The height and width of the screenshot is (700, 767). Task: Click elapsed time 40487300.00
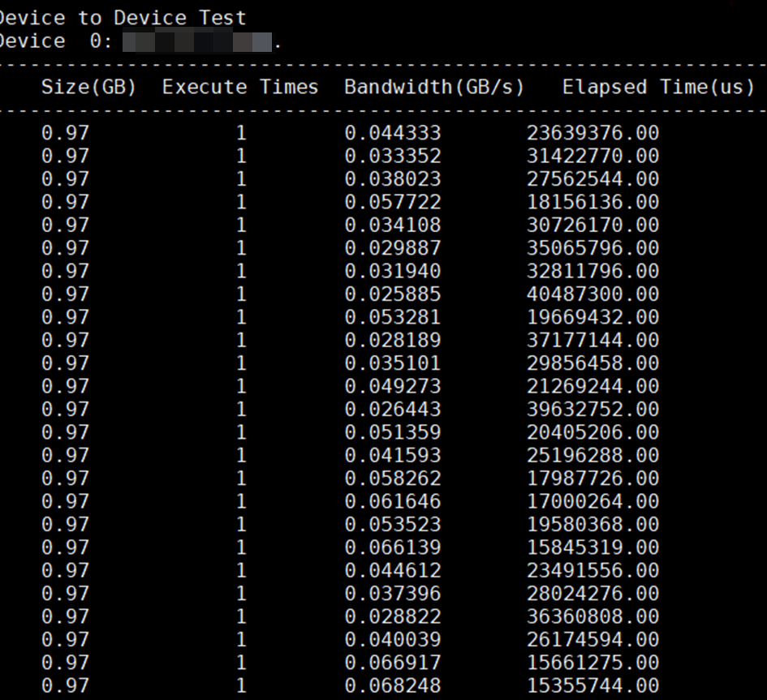pos(592,294)
